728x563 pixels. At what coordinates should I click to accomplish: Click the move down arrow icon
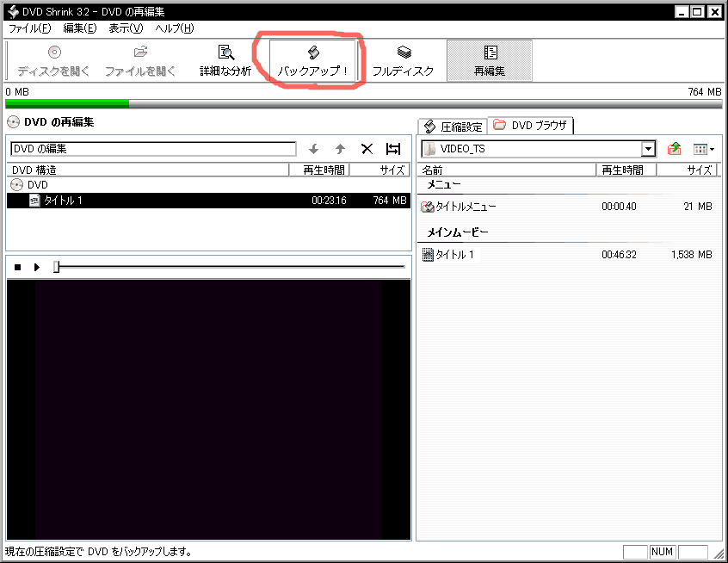pos(314,149)
